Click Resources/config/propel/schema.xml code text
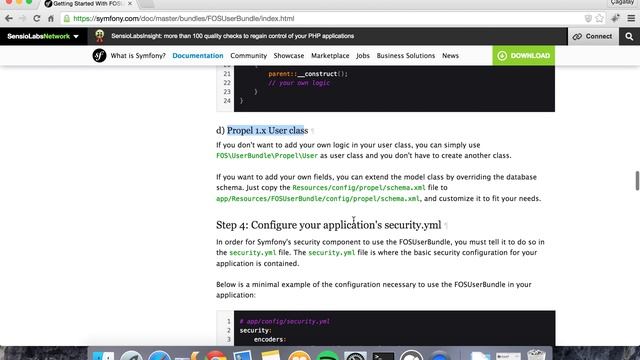Viewport: 640px width, 360px height. tap(359, 187)
